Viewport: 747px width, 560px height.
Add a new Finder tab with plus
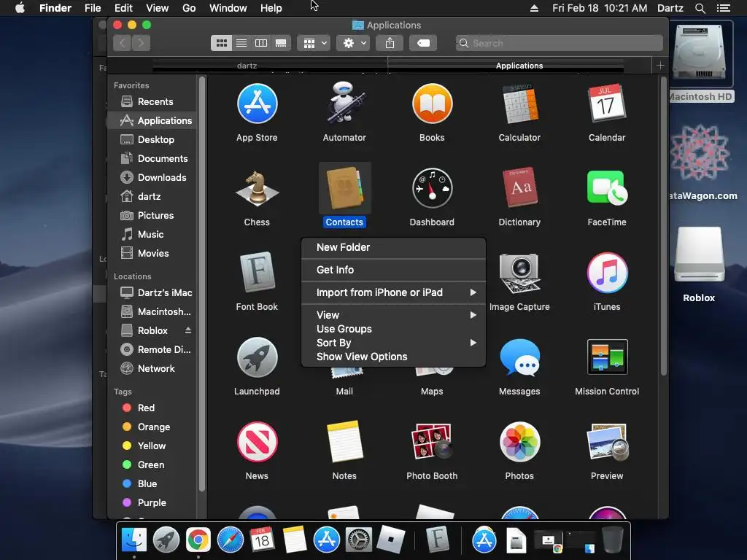tap(660, 66)
